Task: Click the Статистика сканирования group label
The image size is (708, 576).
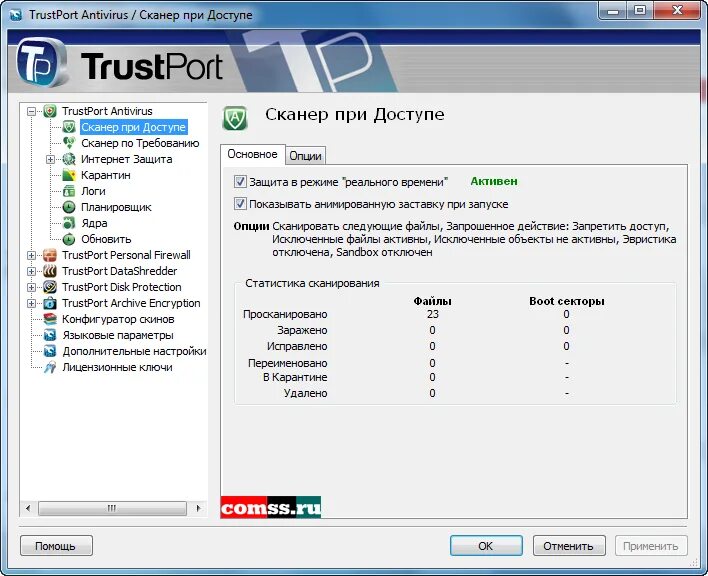Action: click(x=312, y=283)
